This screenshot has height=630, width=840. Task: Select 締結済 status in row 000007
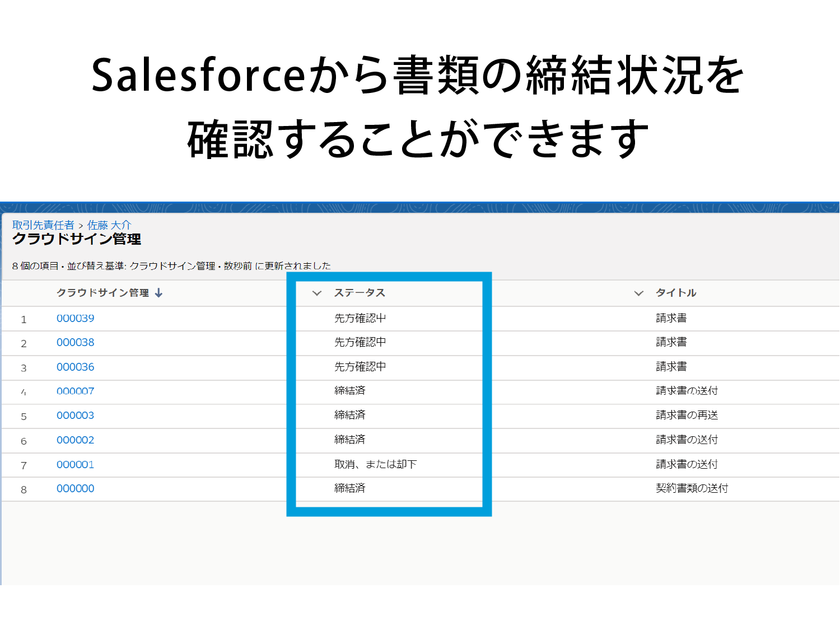[x=350, y=391]
